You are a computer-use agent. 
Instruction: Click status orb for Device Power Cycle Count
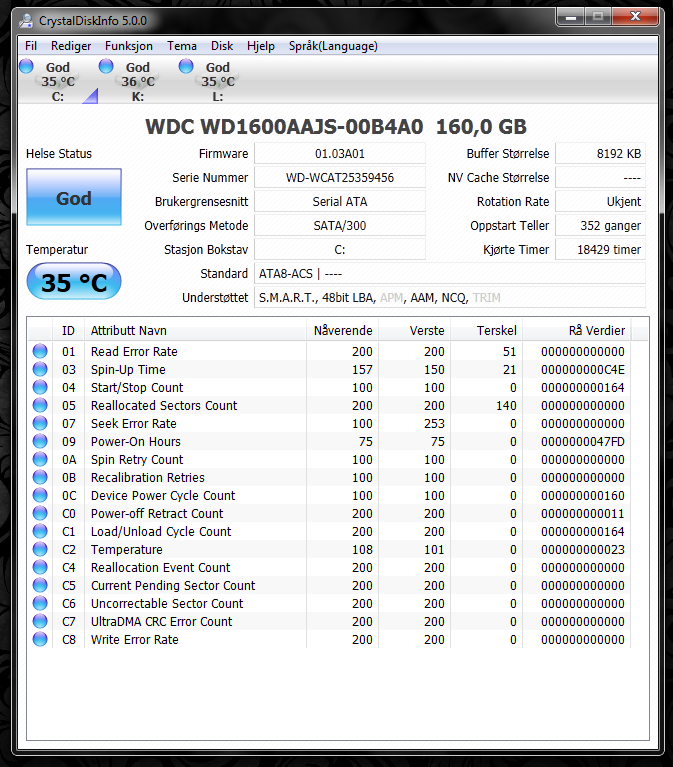point(40,495)
